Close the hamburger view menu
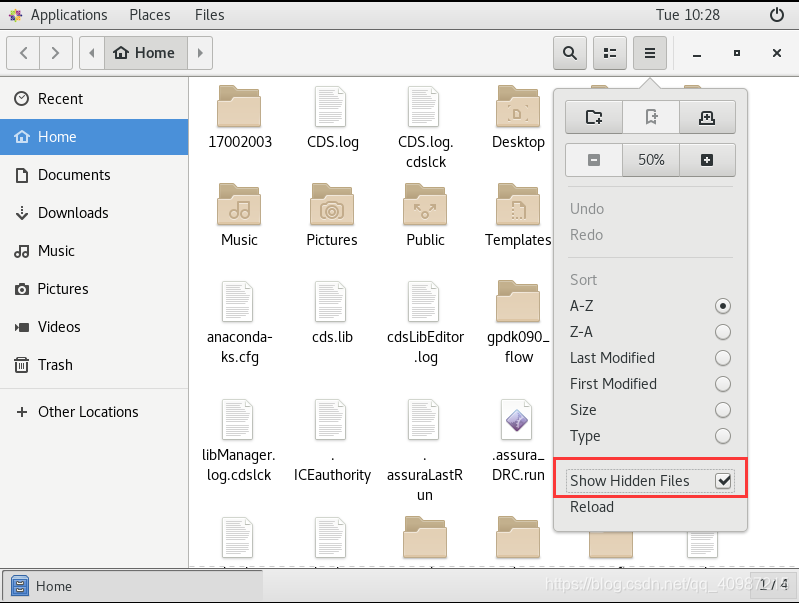The width and height of the screenshot is (799, 603). [650, 53]
